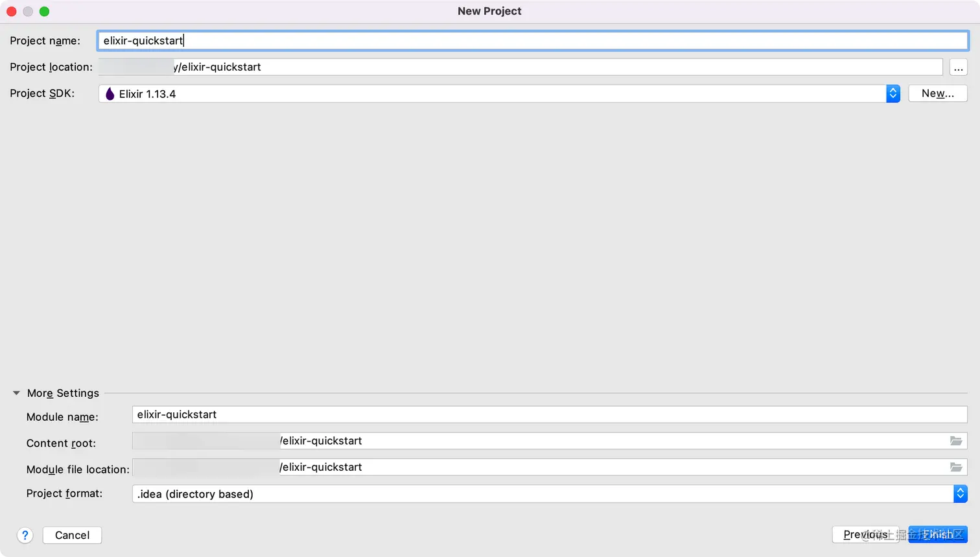Image resolution: width=980 pixels, height=557 pixels.
Task: Click the Module file location field
Action: tap(550, 467)
